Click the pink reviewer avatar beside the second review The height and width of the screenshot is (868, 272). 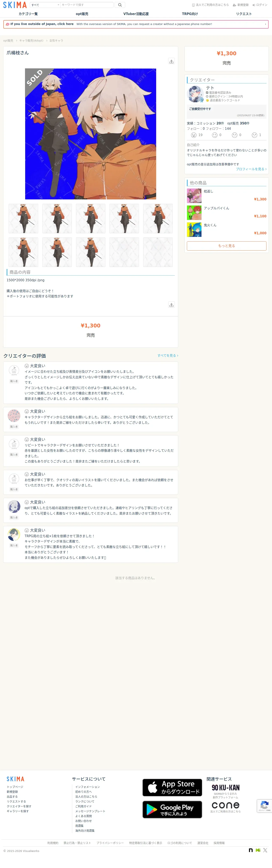(14, 416)
